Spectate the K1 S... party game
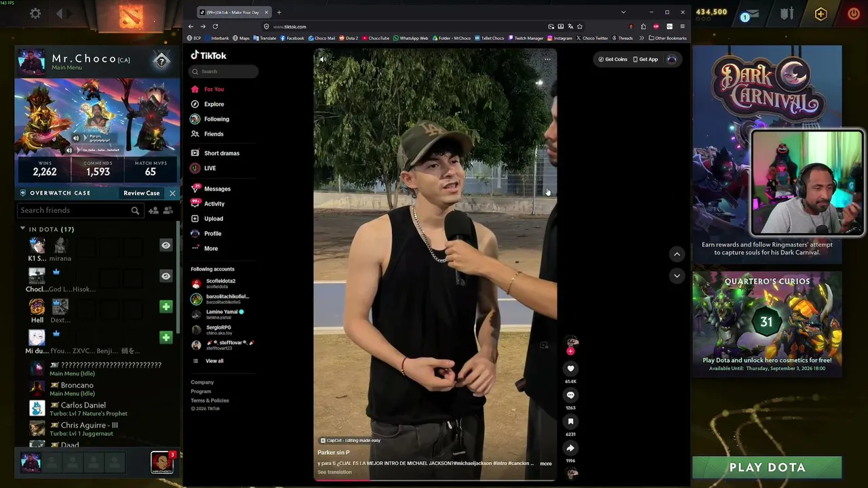This screenshot has width=868, height=488. 166,245
